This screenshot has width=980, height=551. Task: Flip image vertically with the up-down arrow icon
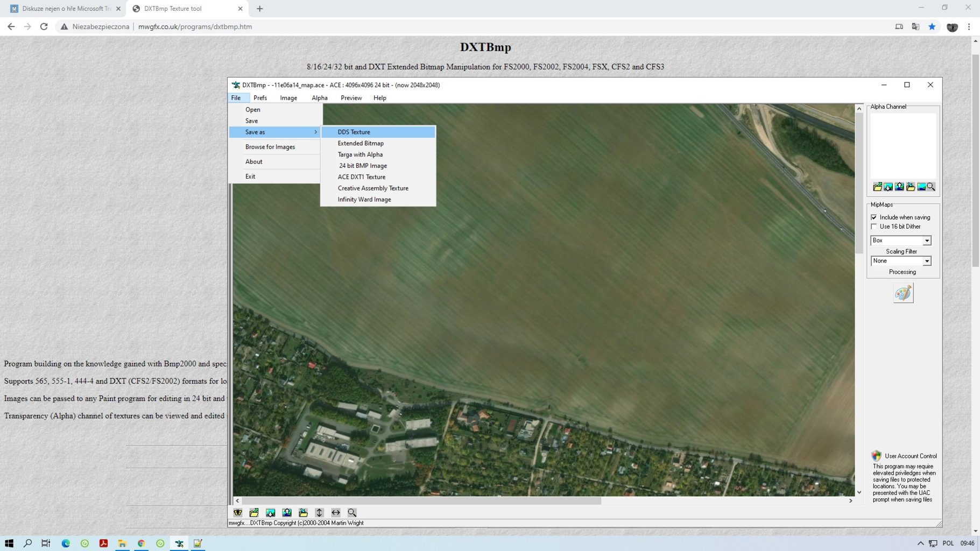pyautogui.click(x=319, y=512)
